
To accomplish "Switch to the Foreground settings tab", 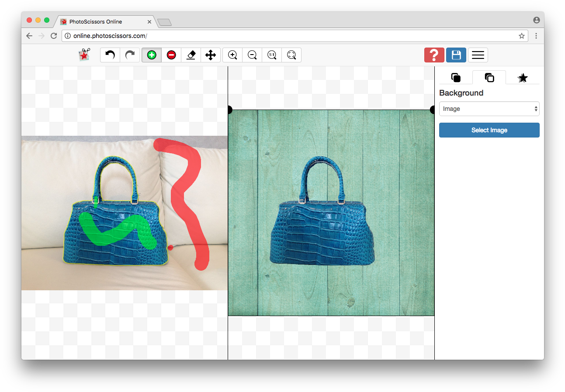I will pos(456,78).
